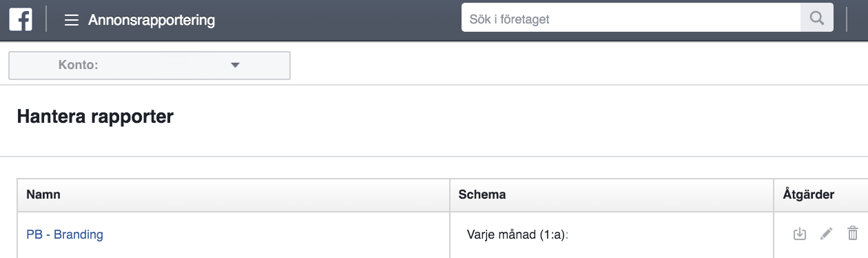Sort by the Namn column header
This screenshot has width=868, height=258.
[43, 195]
